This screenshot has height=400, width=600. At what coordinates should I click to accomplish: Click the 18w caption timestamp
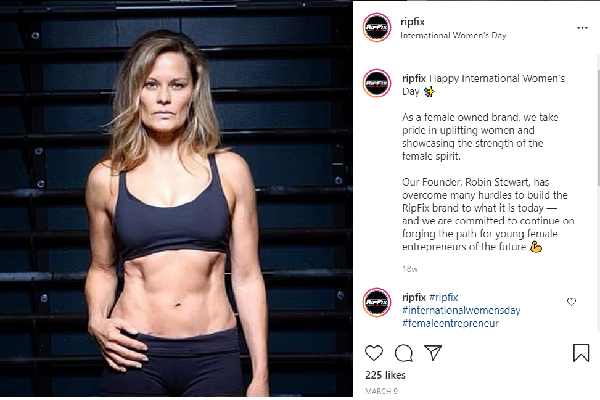click(x=409, y=269)
